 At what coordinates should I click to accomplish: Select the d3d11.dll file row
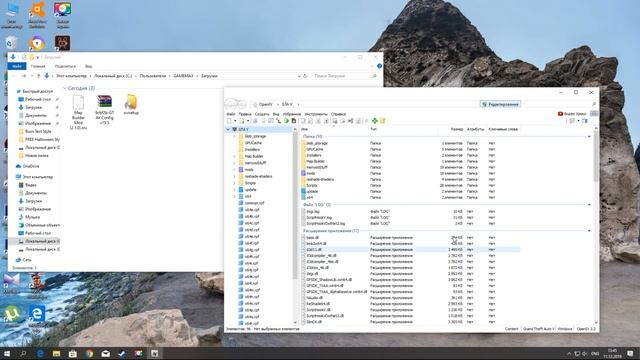coord(410,249)
